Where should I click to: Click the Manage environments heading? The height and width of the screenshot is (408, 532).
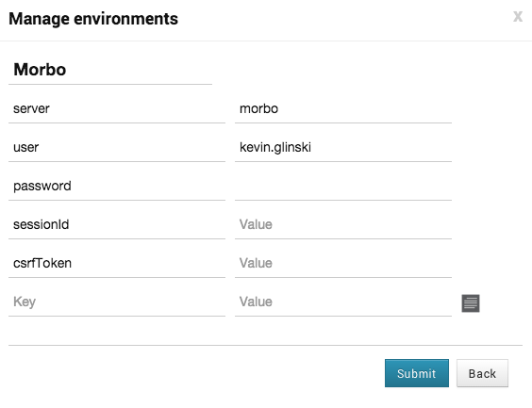[93, 19]
